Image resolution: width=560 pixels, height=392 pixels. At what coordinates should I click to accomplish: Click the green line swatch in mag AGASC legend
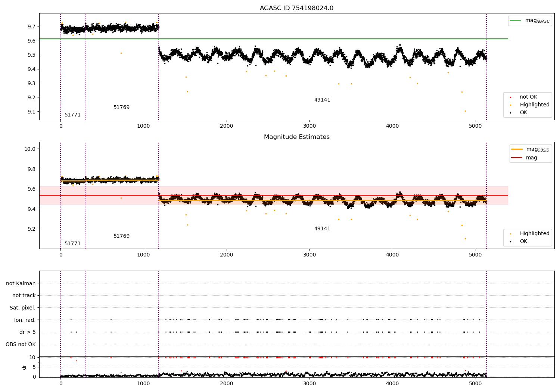pyautogui.click(x=516, y=21)
